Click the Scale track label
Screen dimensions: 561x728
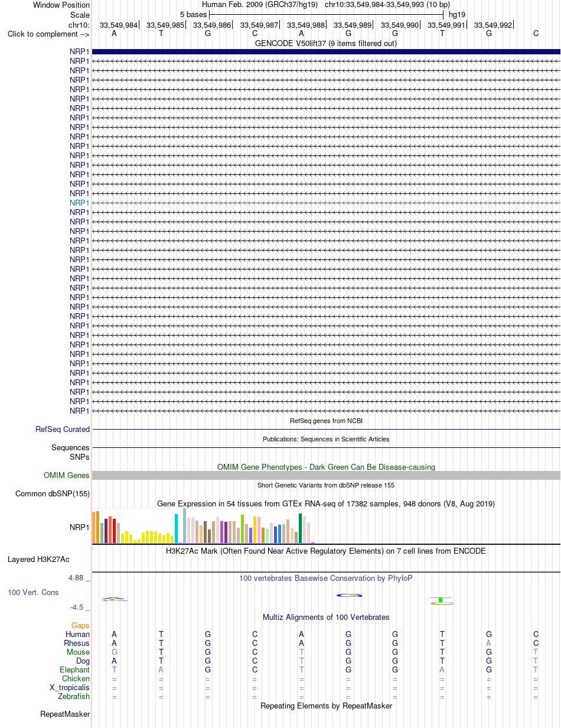point(80,15)
